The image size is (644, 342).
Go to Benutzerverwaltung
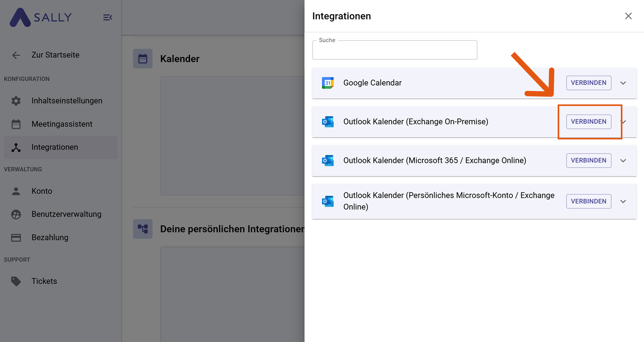tap(66, 214)
